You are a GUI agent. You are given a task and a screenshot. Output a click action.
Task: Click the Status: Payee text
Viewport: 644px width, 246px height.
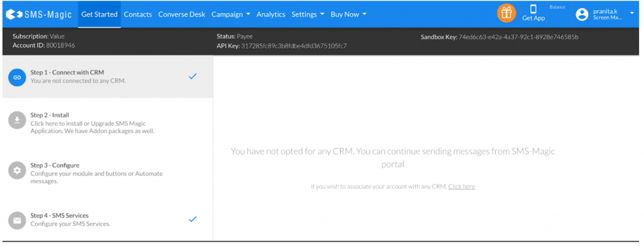[235, 36]
